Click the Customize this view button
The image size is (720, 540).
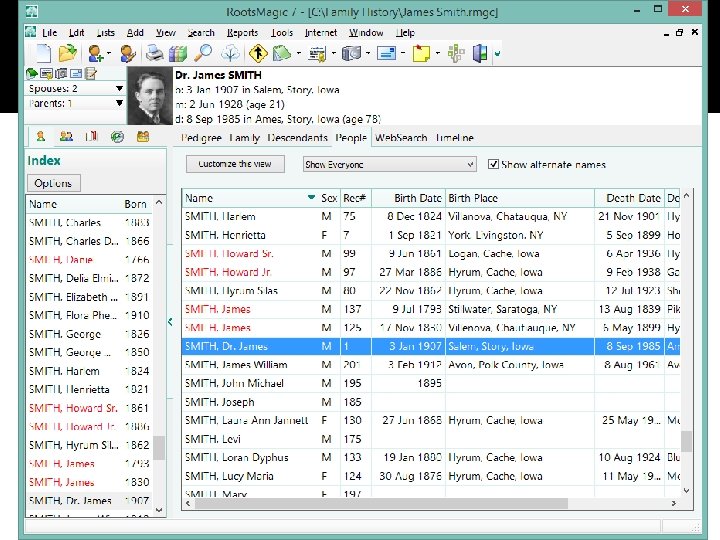point(235,164)
